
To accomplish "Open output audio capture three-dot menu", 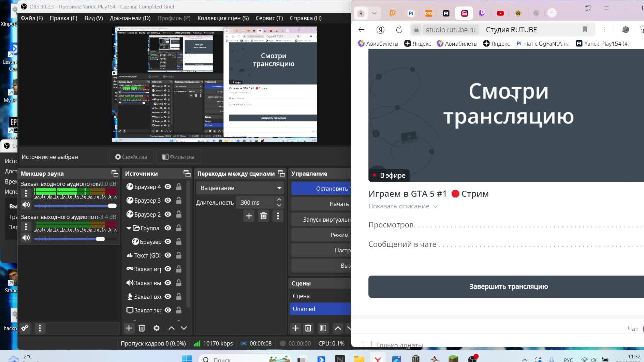I will (26, 227).
